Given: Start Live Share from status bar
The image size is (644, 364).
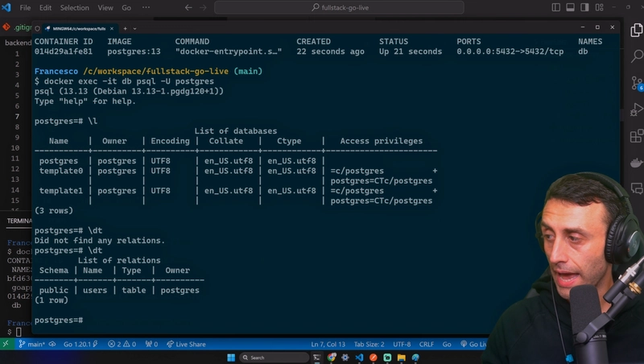Looking at the screenshot, I should [x=186, y=345].
